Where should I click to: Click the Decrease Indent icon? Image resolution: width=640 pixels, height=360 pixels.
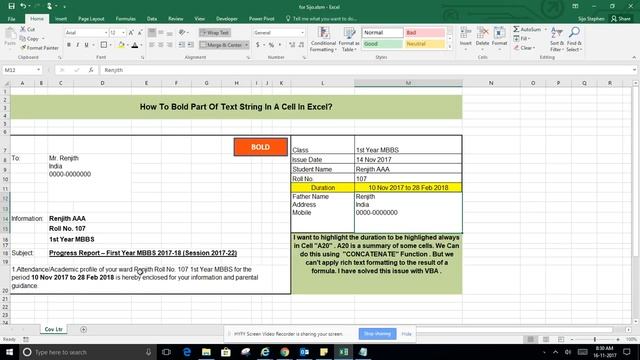point(182,45)
